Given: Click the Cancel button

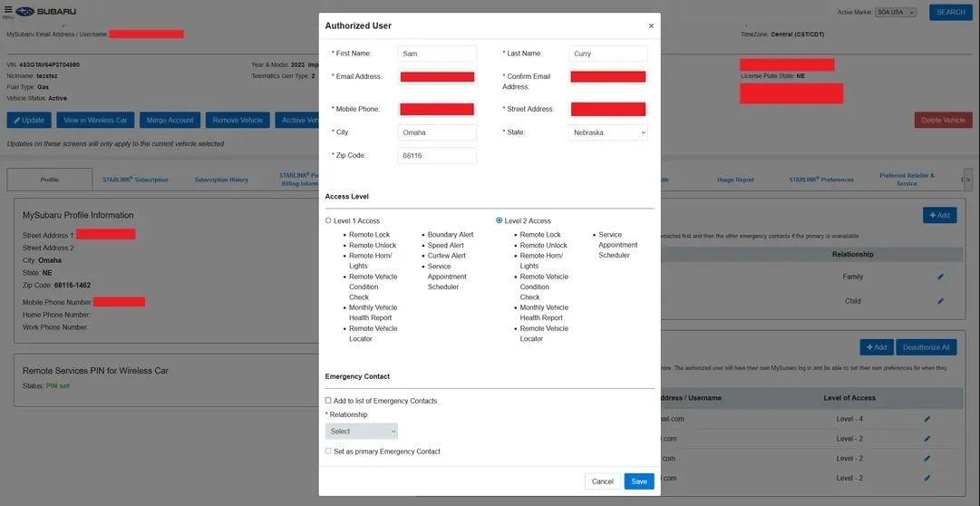Looking at the screenshot, I should (603, 482).
